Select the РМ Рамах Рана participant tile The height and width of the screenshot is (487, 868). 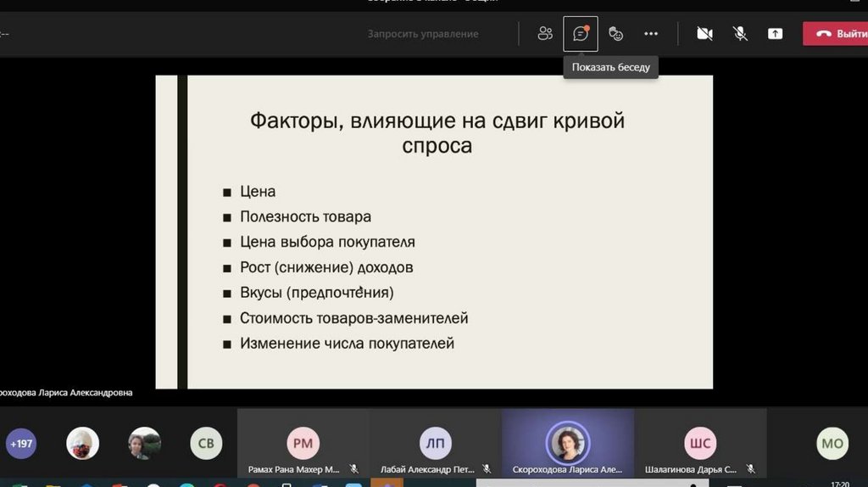pos(303,443)
